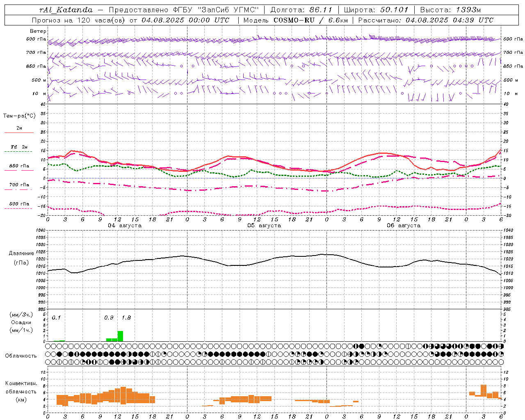The height and width of the screenshot is (420, 525).
Task: Click the "Тем-ра(°C)" temperature panel label
Action: click(x=19, y=116)
